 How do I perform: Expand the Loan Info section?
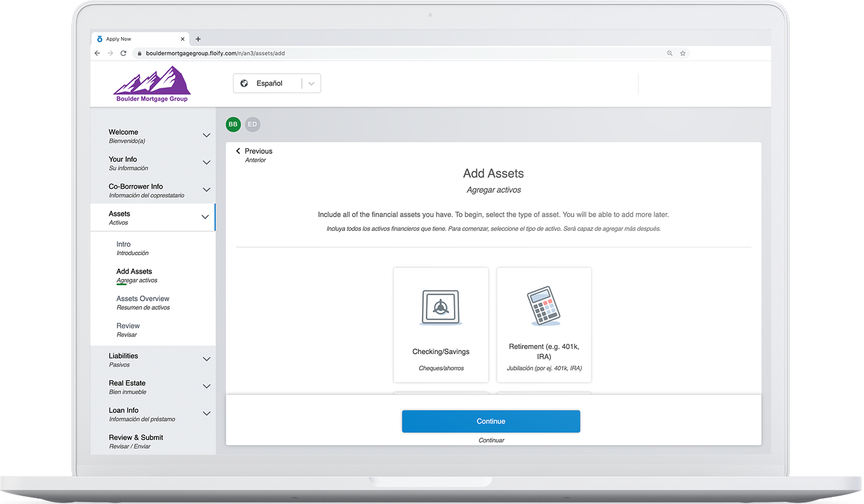coord(206,414)
